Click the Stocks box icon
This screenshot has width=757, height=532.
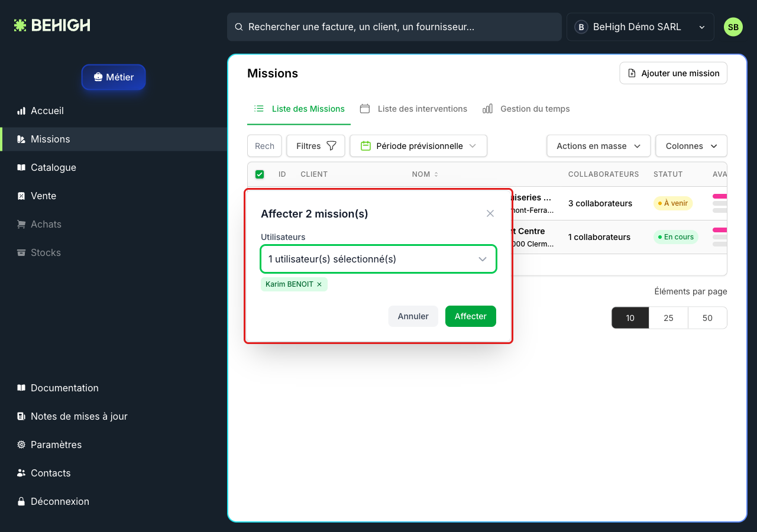(x=21, y=252)
